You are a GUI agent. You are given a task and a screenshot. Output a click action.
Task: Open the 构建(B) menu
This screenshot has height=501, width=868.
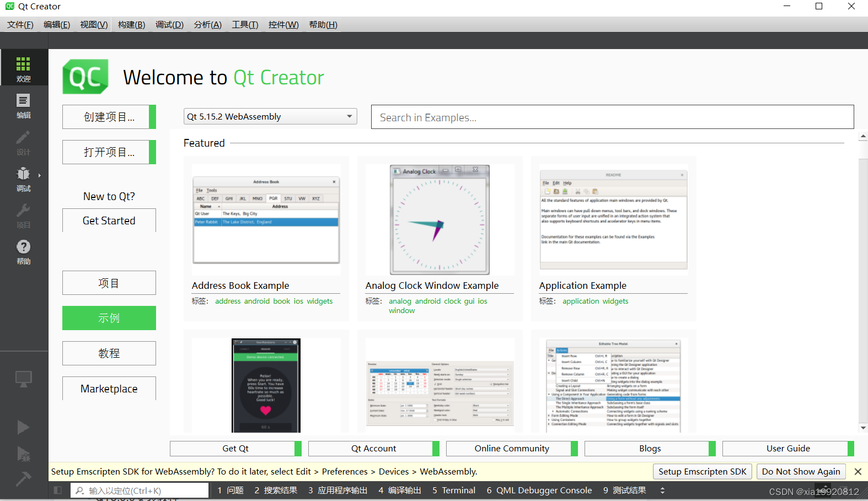pos(131,25)
